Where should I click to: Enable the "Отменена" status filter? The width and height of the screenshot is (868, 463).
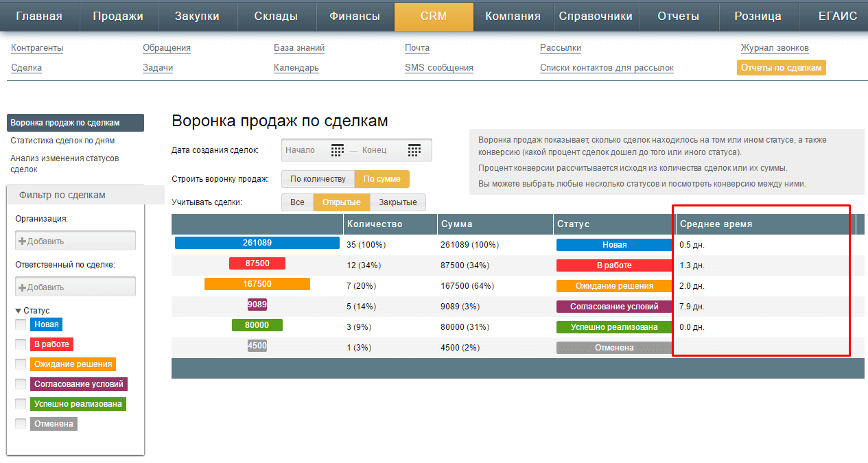tap(20, 423)
